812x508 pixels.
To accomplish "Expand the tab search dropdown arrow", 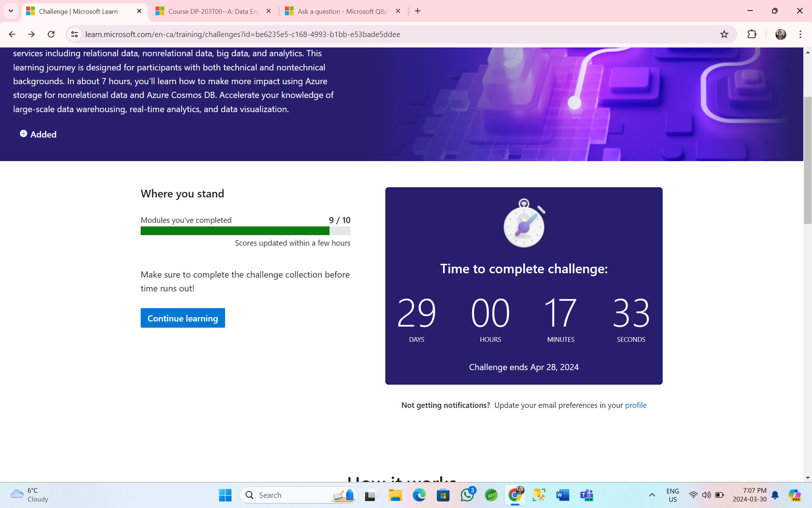I will click(x=11, y=11).
